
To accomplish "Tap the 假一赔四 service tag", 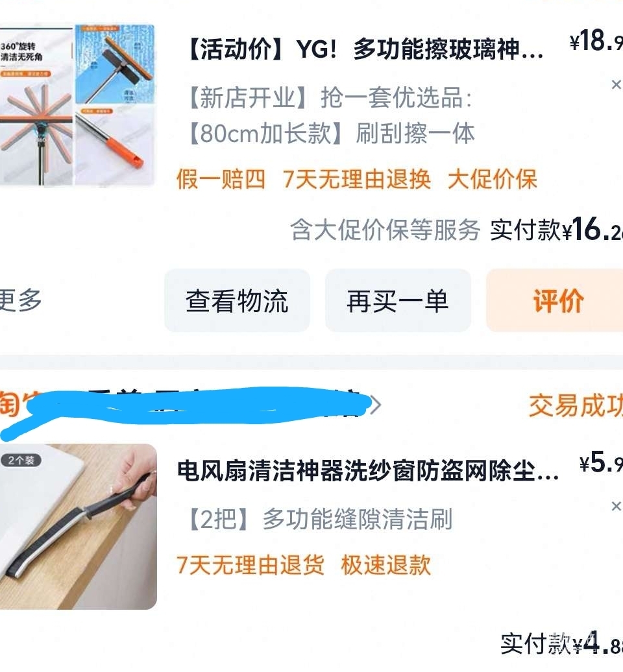I will coord(221,179).
